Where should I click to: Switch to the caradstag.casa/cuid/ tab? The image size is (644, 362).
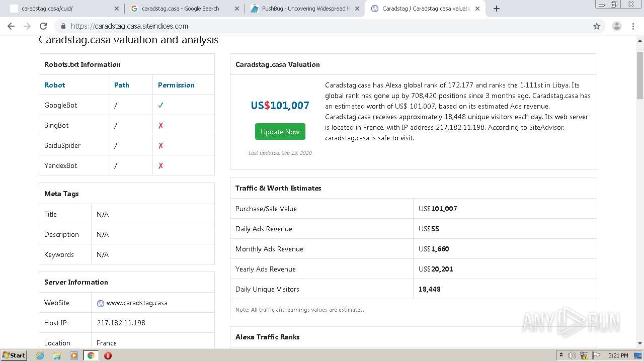[x=60, y=9]
